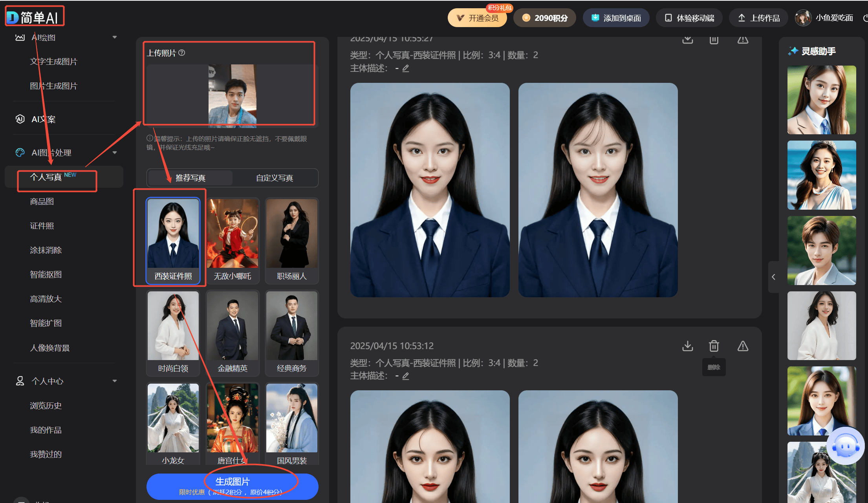Open 商品图 in sidebar
This screenshot has width=868, height=503.
click(42, 202)
